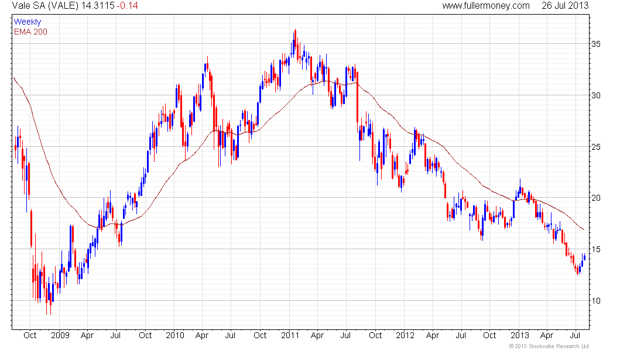
Task: Click the Jul label after 2013
Action: point(576,335)
